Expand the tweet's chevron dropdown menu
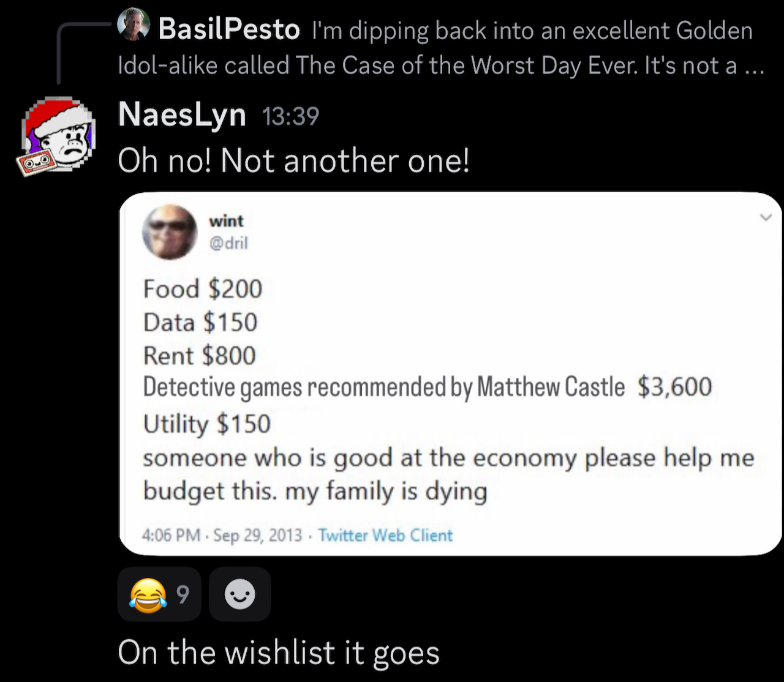This screenshot has height=682, width=784. tap(766, 217)
